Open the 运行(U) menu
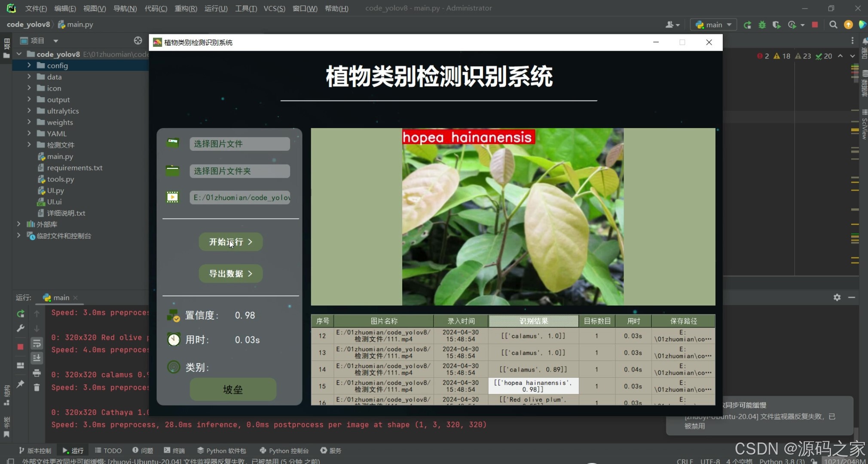Screen dimensions: 868x464 pos(216,8)
